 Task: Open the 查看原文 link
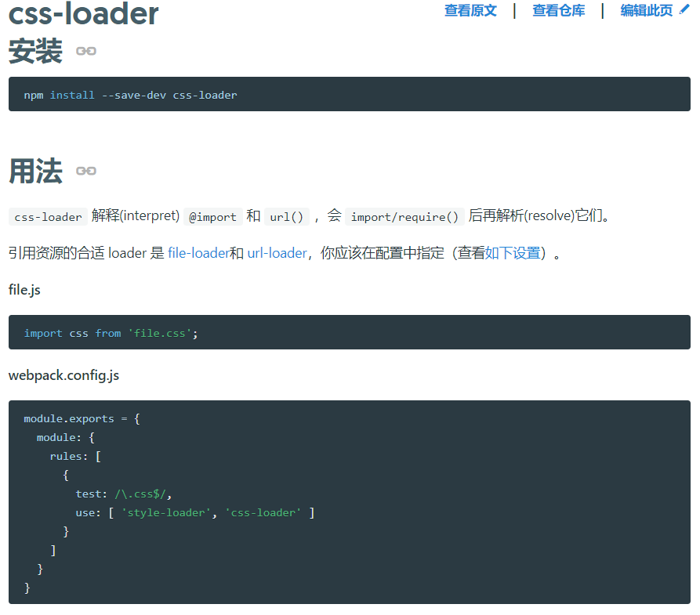(x=470, y=11)
